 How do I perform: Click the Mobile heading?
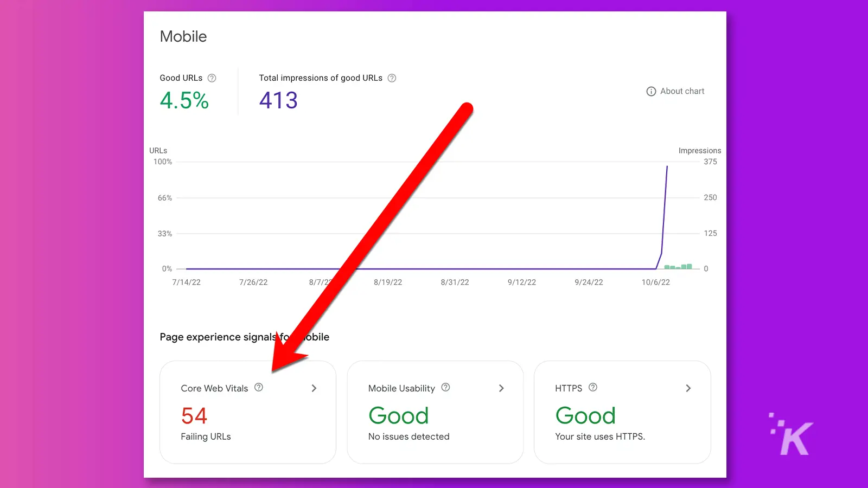[183, 36]
